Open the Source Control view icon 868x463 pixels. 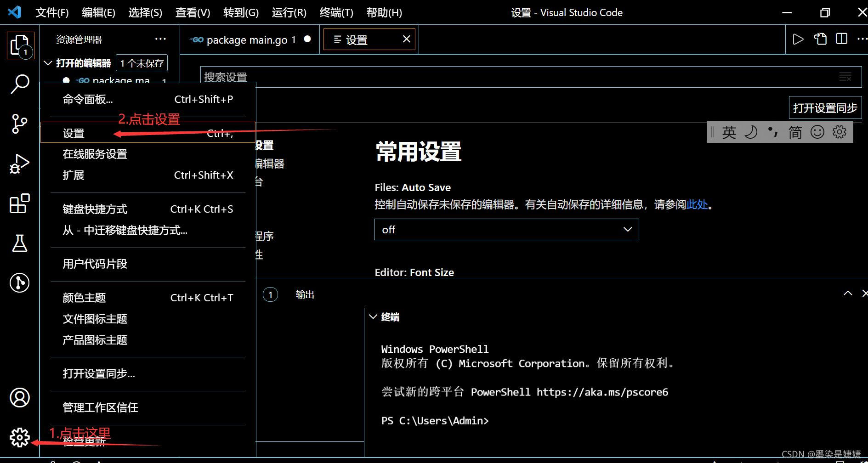19,124
